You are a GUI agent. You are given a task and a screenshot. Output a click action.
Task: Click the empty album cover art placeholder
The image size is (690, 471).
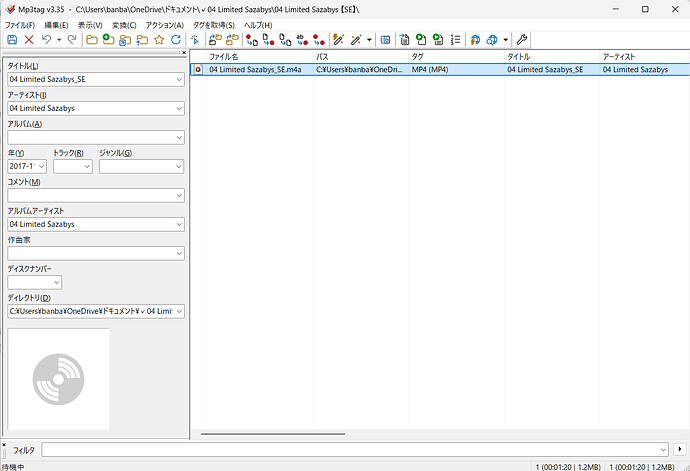click(59, 379)
